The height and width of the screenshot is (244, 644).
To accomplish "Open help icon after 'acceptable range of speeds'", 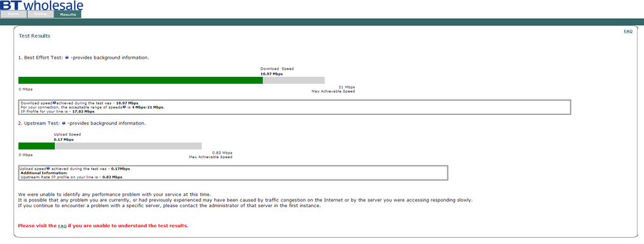I will tap(124, 107).
